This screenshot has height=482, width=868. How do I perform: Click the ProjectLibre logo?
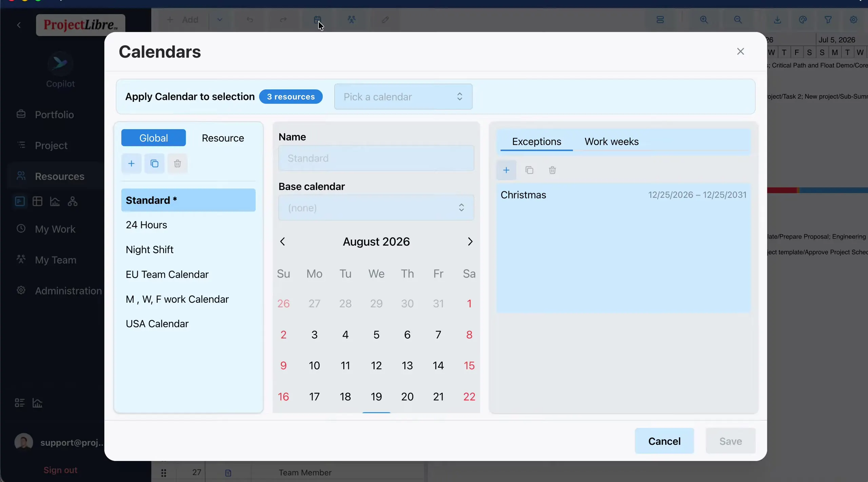pos(81,25)
